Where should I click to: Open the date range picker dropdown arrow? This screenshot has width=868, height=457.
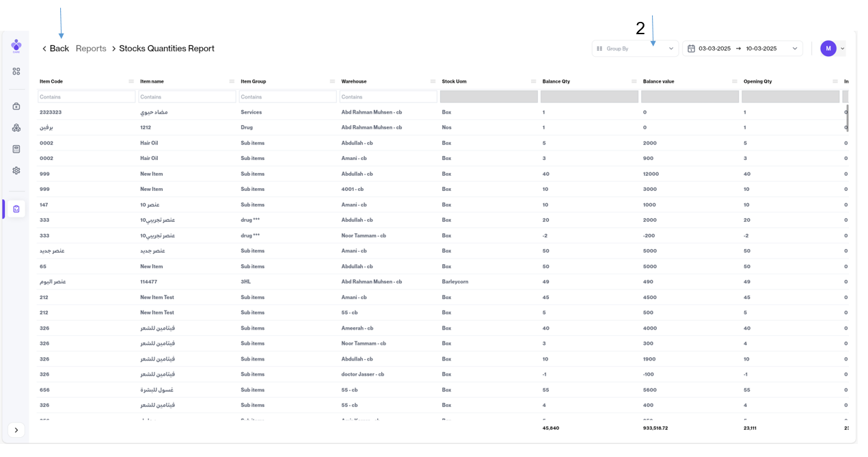[795, 49]
